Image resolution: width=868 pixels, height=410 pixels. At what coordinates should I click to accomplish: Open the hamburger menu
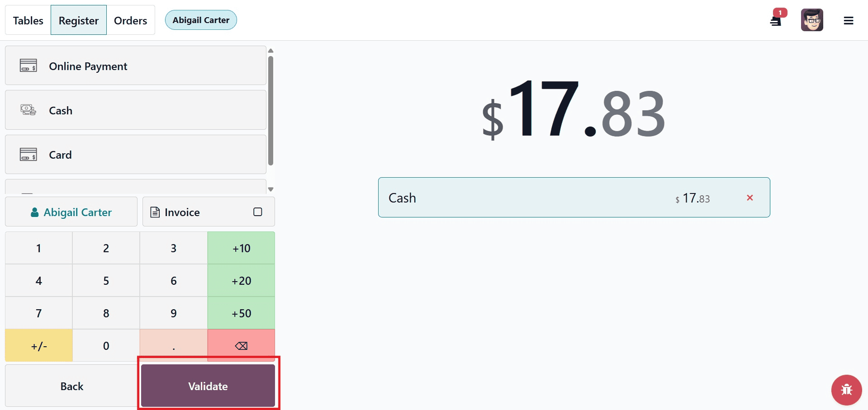click(x=849, y=20)
